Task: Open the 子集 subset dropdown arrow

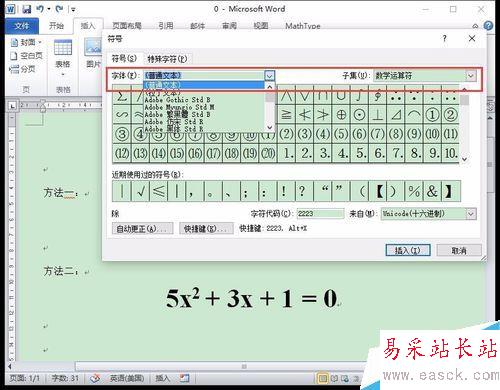Action: click(x=471, y=76)
